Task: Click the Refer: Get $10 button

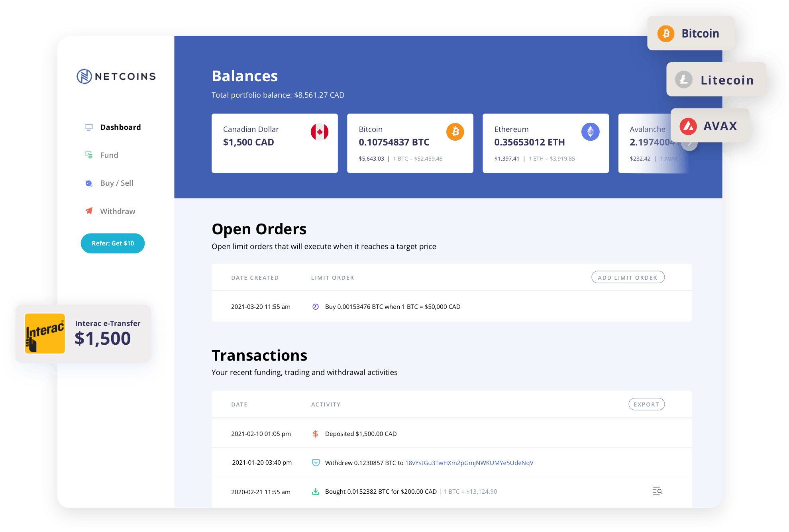Action: click(x=113, y=243)
